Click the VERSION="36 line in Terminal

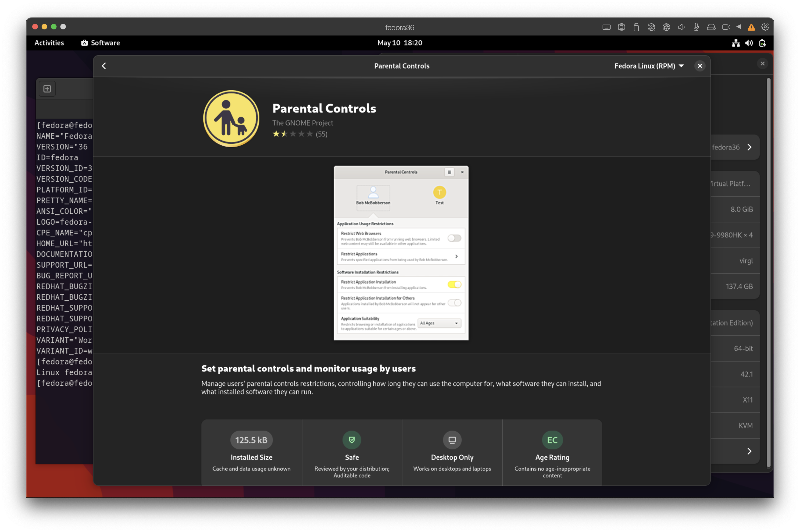point(62,147)
